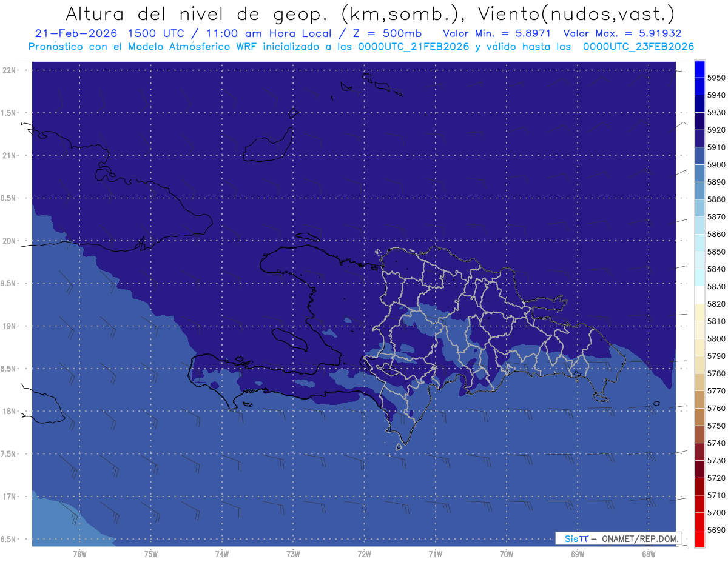Click the SisTT – ONAMET/REP.DOM. credit label
The image size is (728, 562).
[618, 538]
